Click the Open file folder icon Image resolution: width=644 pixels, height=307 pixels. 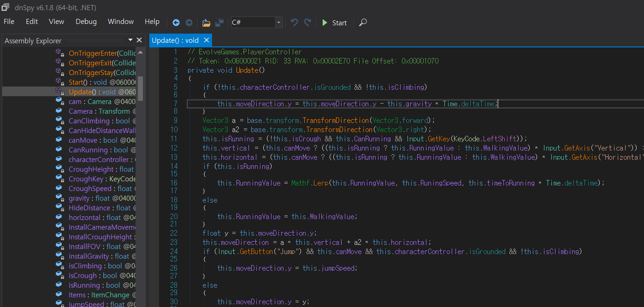click(x=206, y=23)
